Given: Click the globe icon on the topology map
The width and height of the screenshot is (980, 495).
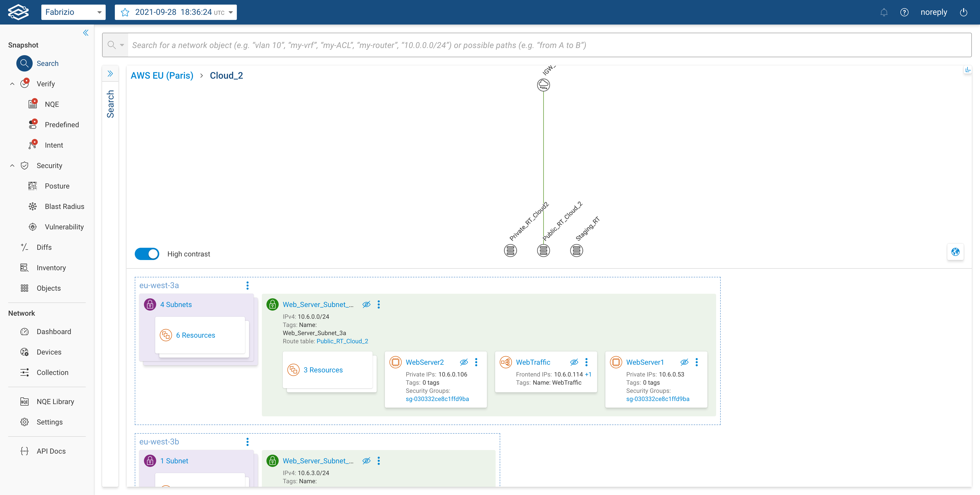Looking at the screenshot, I should pos(955,252).
